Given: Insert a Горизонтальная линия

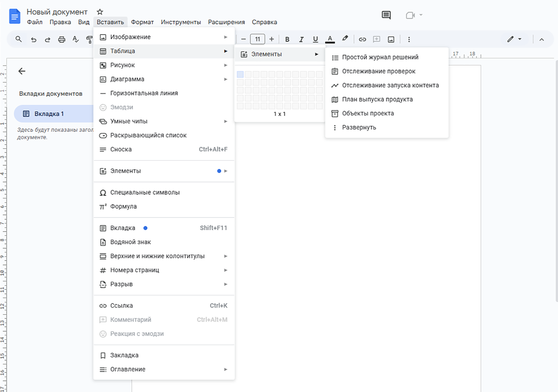Looking at the screenshot, I should point(164,93).
